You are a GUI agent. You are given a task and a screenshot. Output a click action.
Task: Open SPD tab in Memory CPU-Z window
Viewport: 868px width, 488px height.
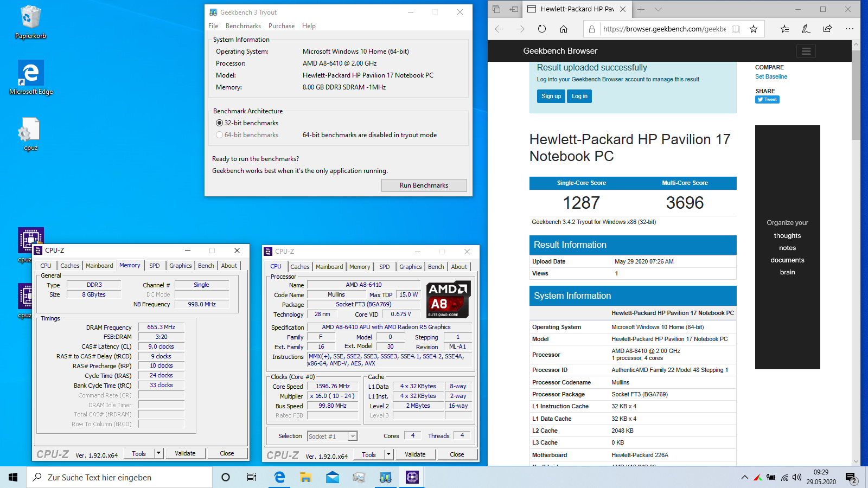click(x=155, y=266)
